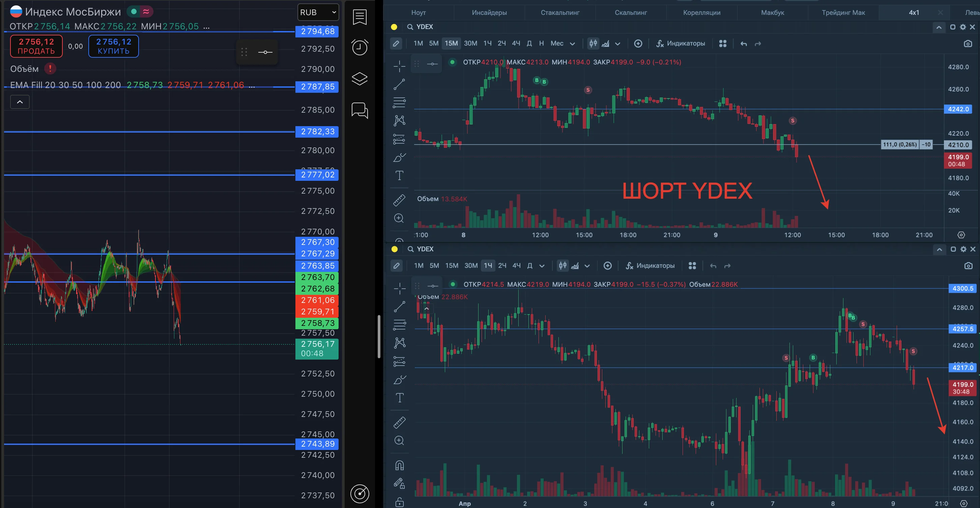Select zoom-in tool in top YDEX chart

[399, 218]
